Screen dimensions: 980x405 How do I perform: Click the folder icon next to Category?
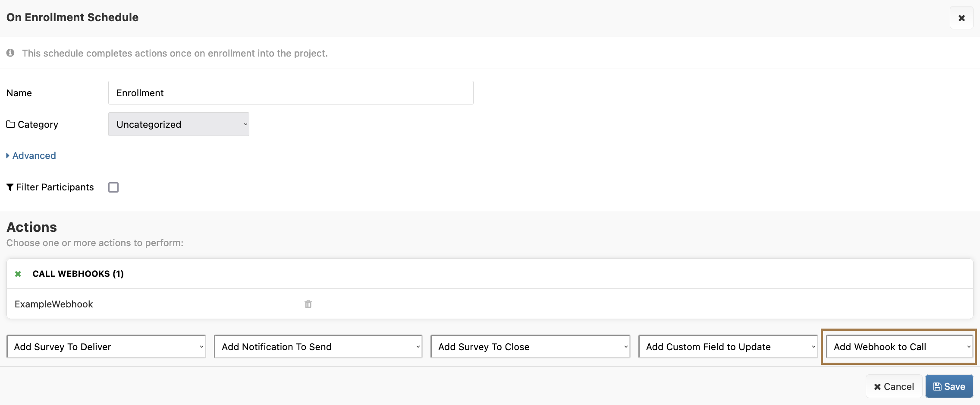(10, 124)
